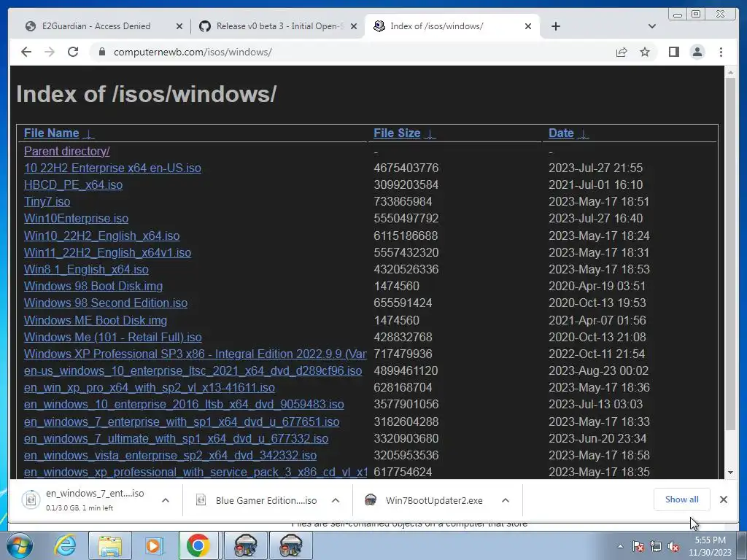Click Windows Me (101 - Retail Full).iso
Viewport: 747px width, 560px height.
113,337
